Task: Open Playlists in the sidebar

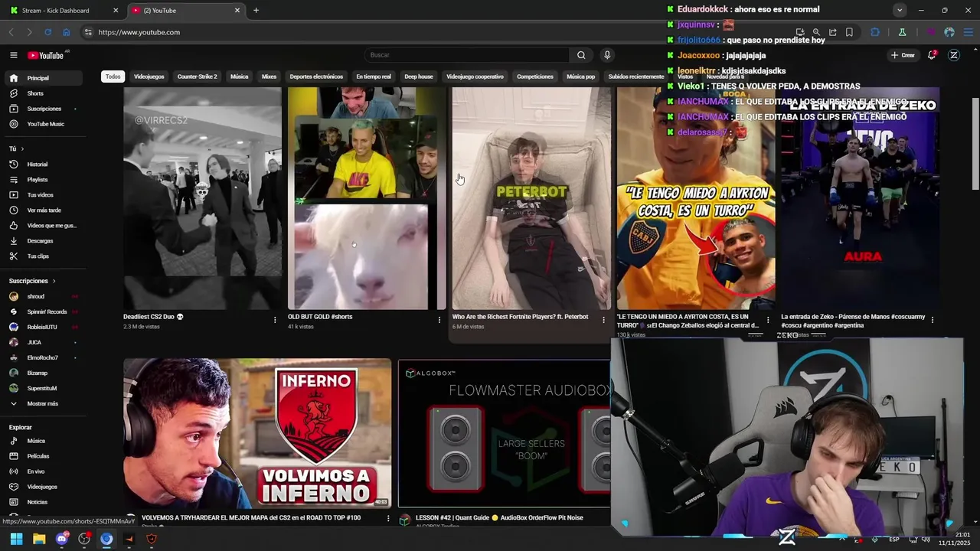Action: [43, 180]
